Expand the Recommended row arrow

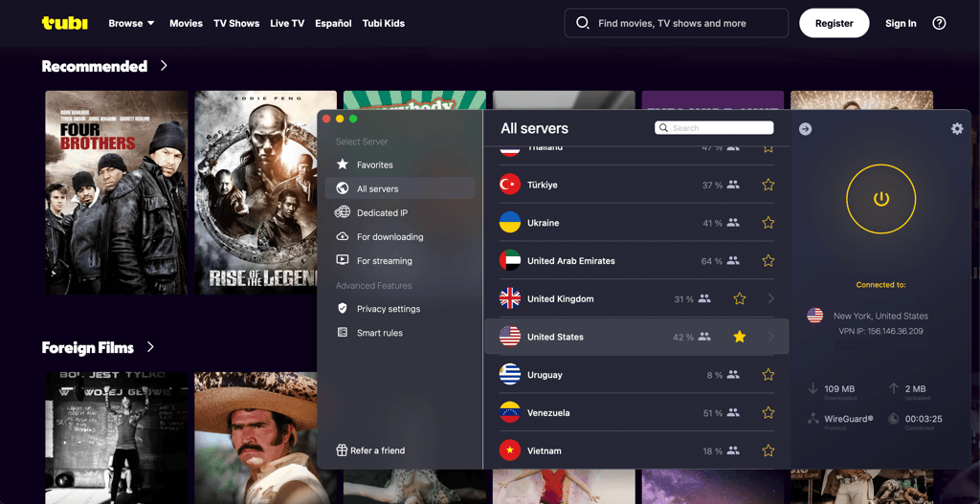164,66
